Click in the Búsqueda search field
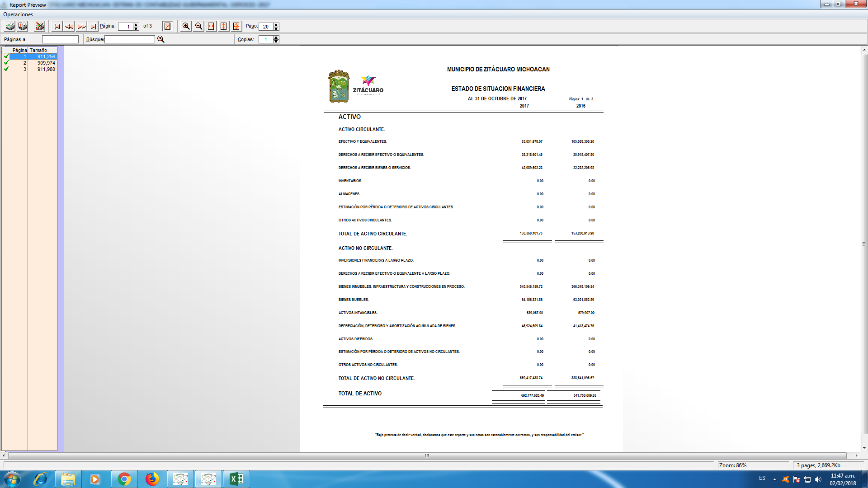Screen dimensions: 868x488 [x=130, y=39]
